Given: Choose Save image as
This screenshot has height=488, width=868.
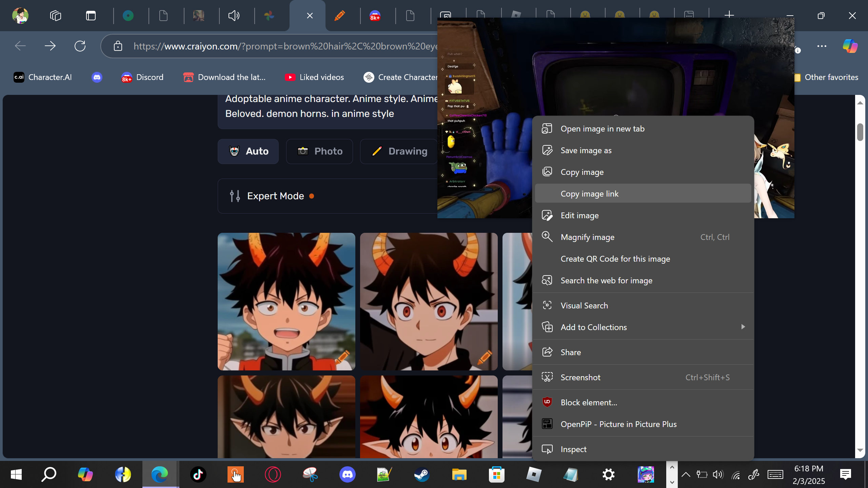Looking at the screenshot, I should click(x=643, y=150).
